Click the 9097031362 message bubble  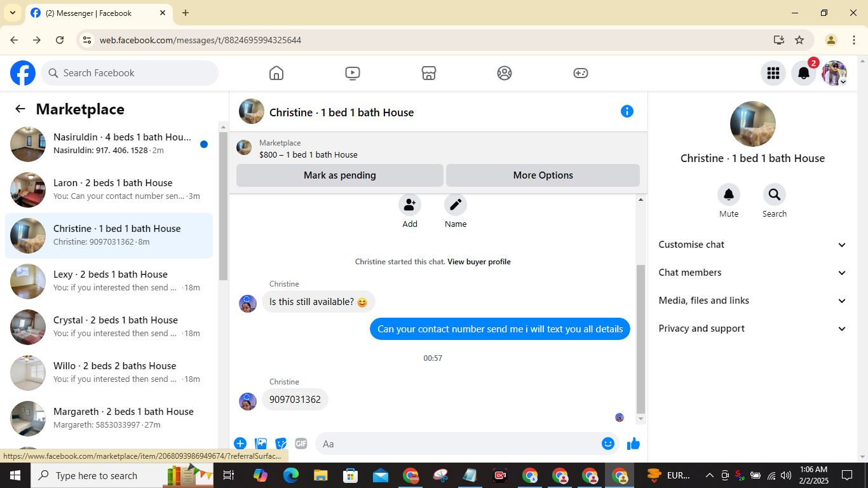[295, 400]
